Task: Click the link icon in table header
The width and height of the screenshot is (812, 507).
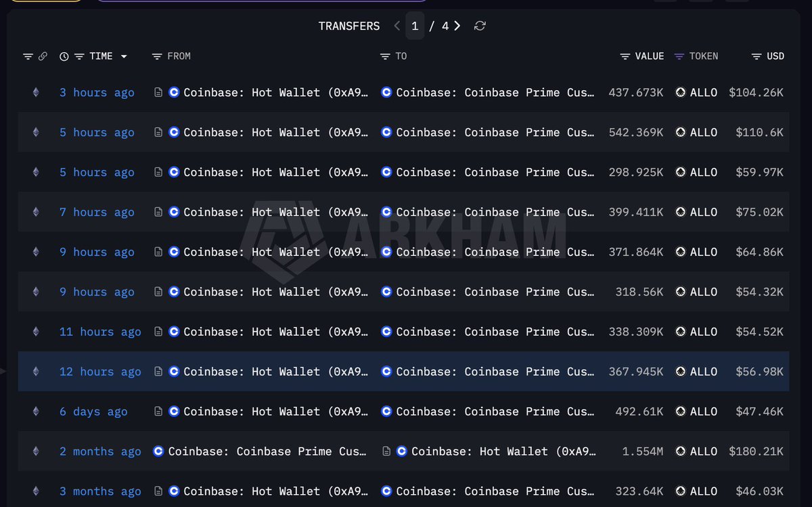Action: point(43,56)
